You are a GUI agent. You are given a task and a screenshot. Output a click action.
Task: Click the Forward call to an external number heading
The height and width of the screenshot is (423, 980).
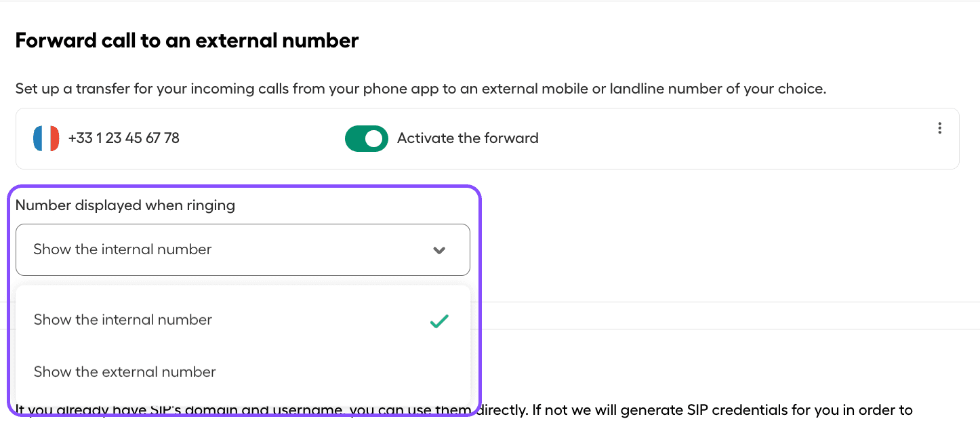(x=187, y=41)
